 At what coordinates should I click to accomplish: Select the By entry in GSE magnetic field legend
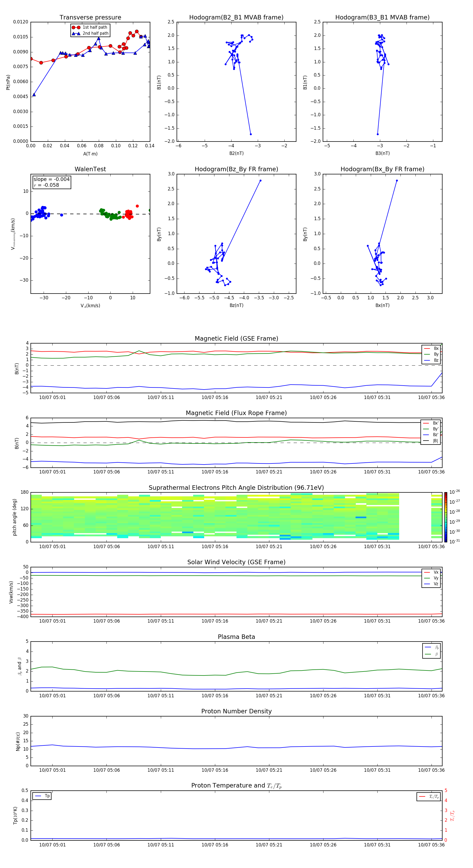[431, 355]
